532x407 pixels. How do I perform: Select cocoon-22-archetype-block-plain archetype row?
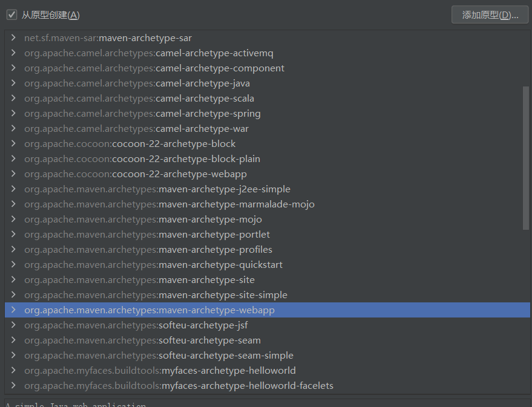[268, 158]
